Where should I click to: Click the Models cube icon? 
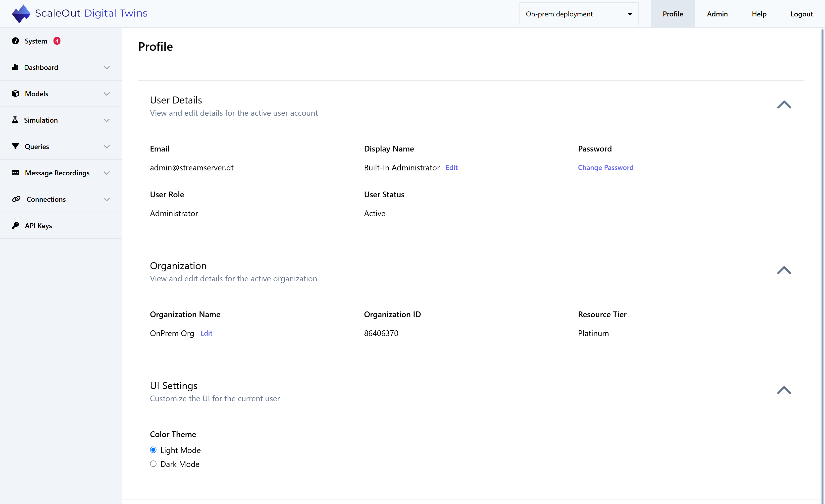click(x=15, y=94)
